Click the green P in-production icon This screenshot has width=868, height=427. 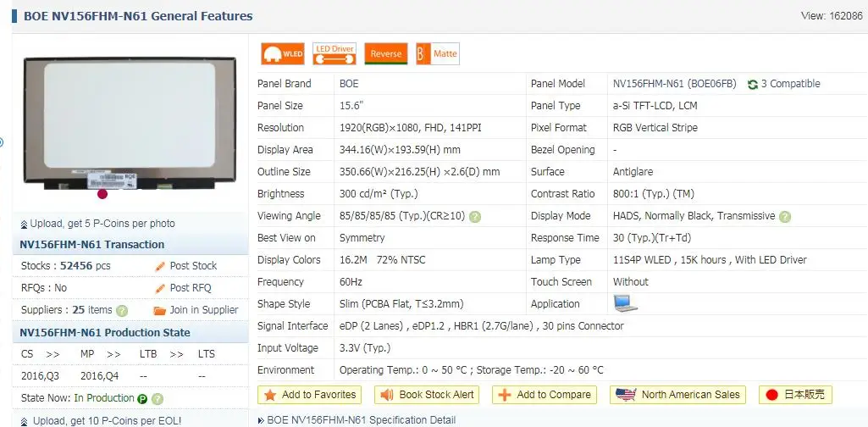[142, 399]
